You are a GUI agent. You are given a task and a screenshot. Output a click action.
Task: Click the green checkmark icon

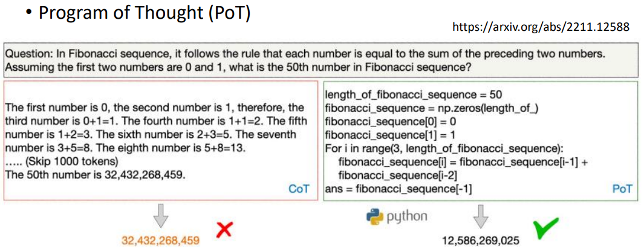[546, 228]
